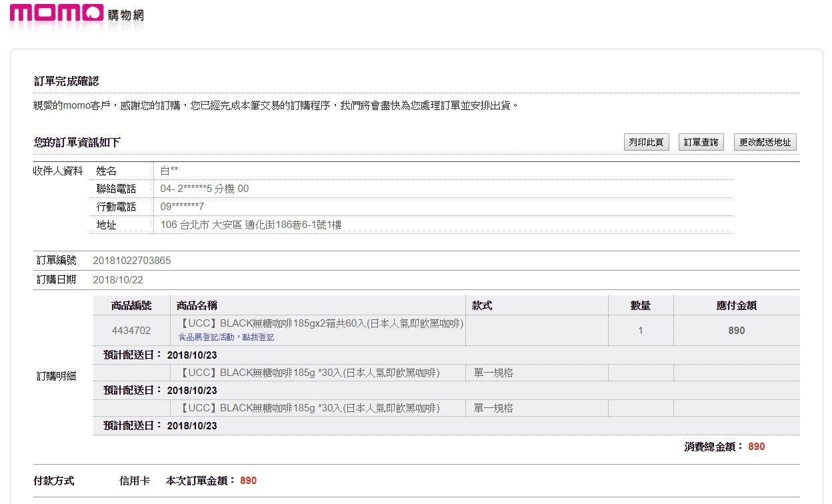This screenshot has width=832, height=504.
Task: Click the 款式 column header
Action: click(482, 306)
